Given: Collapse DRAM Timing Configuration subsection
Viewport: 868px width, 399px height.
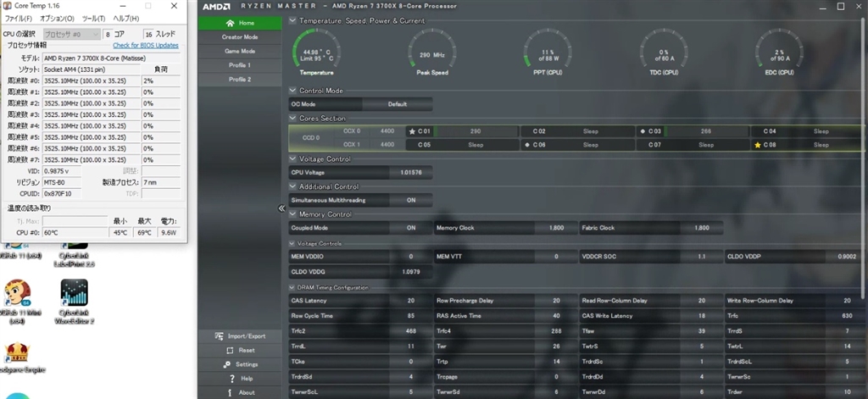Looking at the screenshot, I should point(292,288).
